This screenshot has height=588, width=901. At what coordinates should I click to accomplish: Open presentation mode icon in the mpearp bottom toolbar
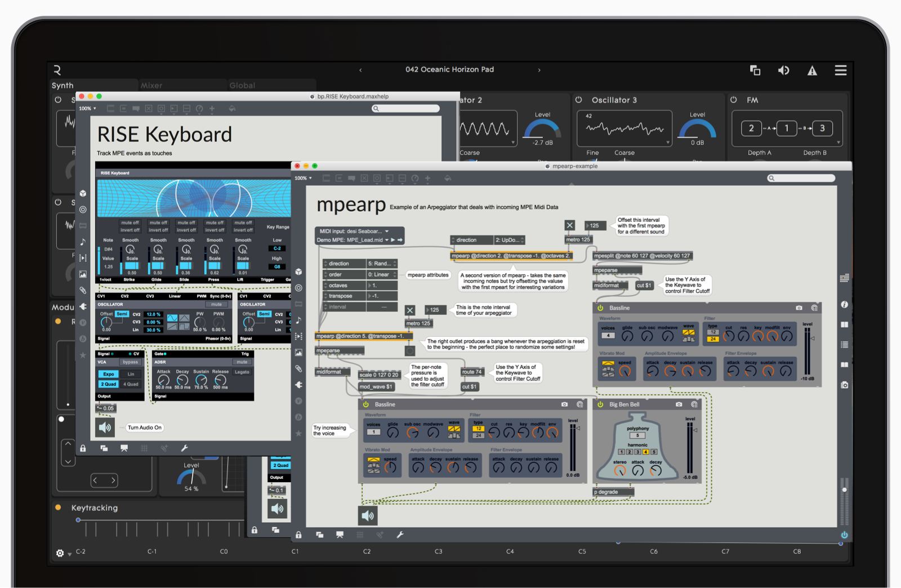click(x=340, y=535)
